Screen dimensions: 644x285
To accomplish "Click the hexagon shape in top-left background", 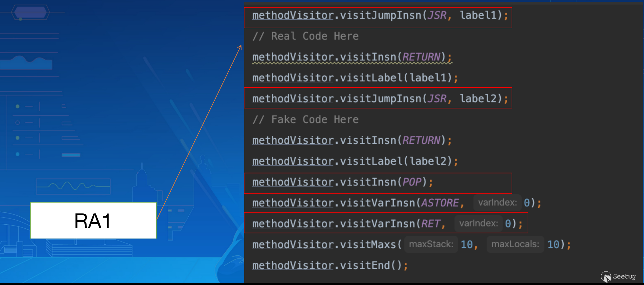I will 30,12.
